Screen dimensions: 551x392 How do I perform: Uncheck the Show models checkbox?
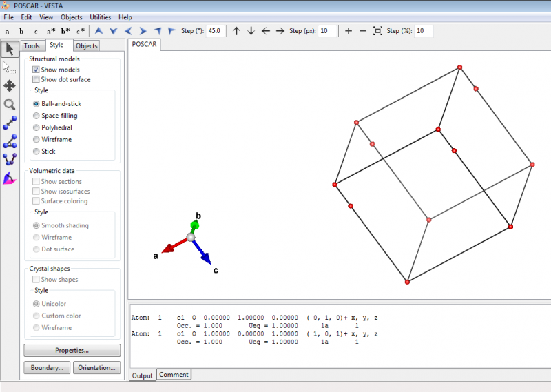pos(36,70)
